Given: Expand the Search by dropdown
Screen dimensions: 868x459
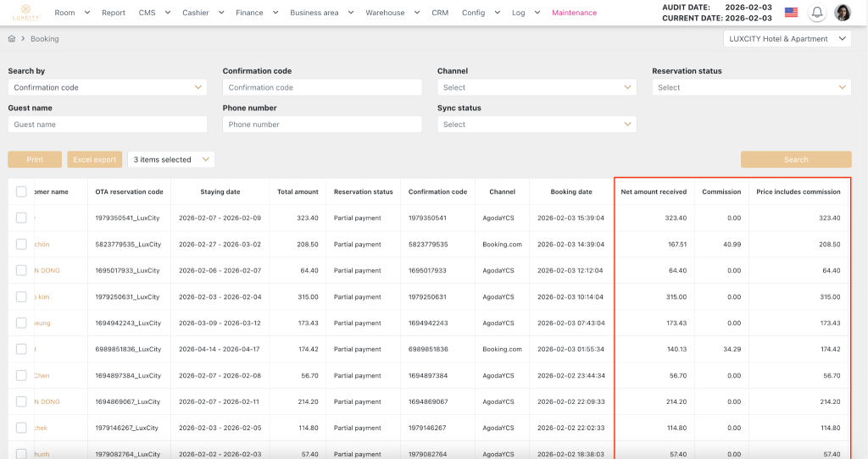Looking at the screenshot, I should [108, 87].
